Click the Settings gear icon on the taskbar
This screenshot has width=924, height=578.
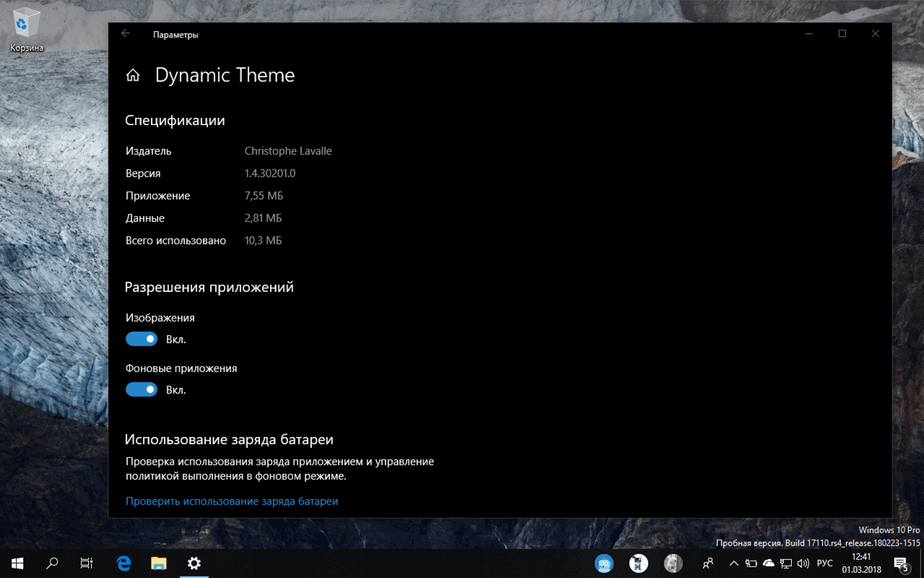click(x=193, y=564)
